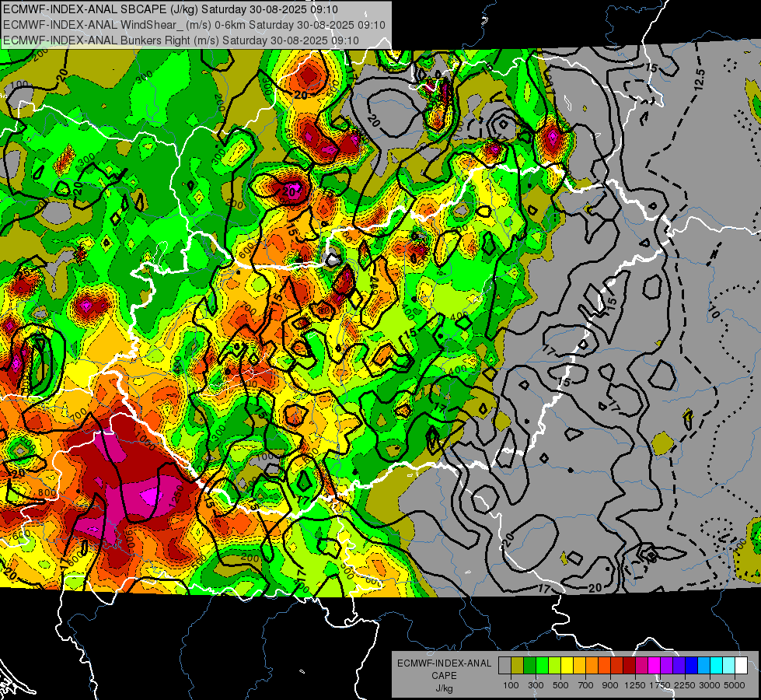Click the 500 tick label in legend
The width and height of the screenshot is (761, 700).
(x=560, y=685)
